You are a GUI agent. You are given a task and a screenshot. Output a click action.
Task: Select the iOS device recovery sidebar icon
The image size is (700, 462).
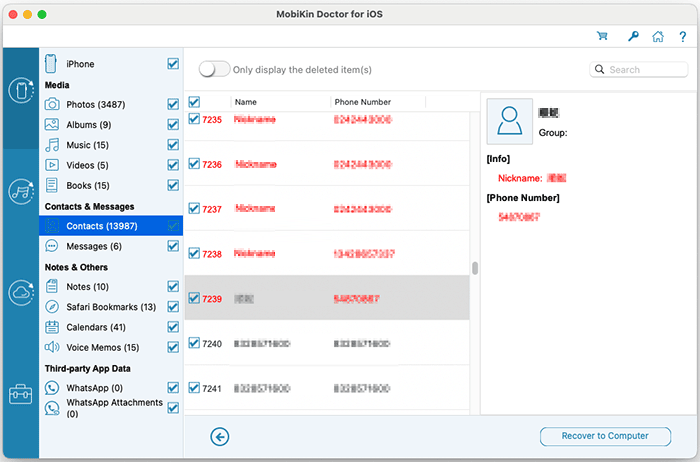pyautogui.click(x=20, y=91)
